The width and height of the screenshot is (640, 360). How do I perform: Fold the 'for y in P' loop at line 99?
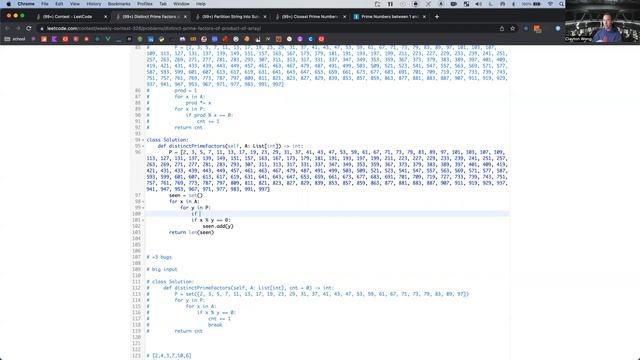coord(143,208)
